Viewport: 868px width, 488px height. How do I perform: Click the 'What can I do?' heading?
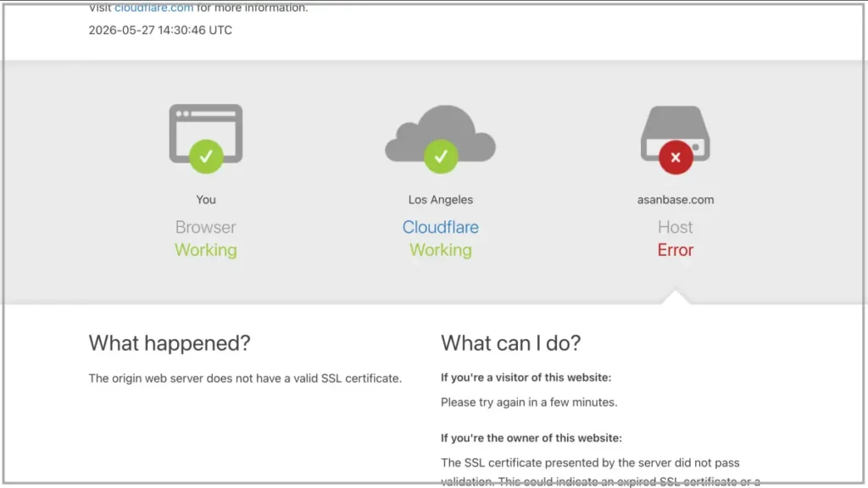(x=511, y=343)
